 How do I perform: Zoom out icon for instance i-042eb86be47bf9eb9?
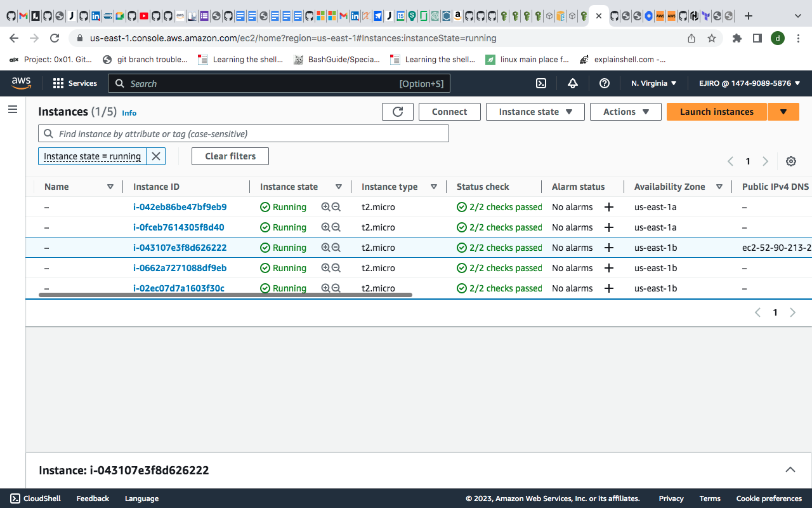(336, 207)
